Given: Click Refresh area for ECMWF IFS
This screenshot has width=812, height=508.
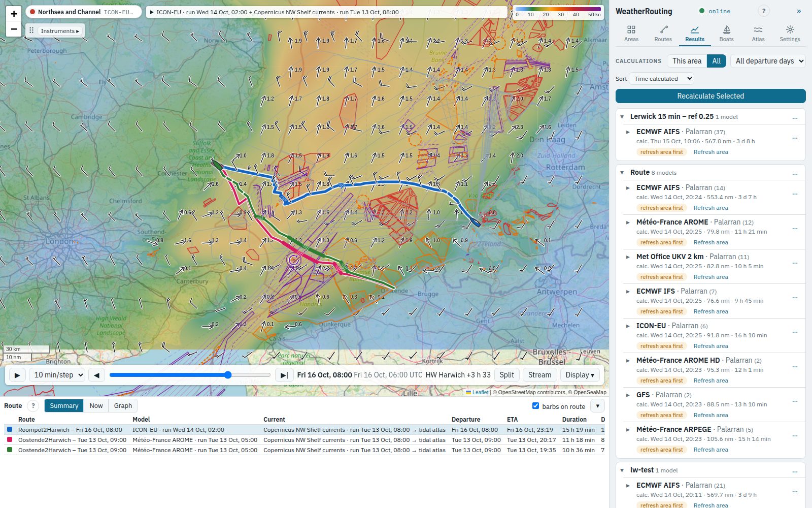Looking at the screenshot, I should coord(710,311).
